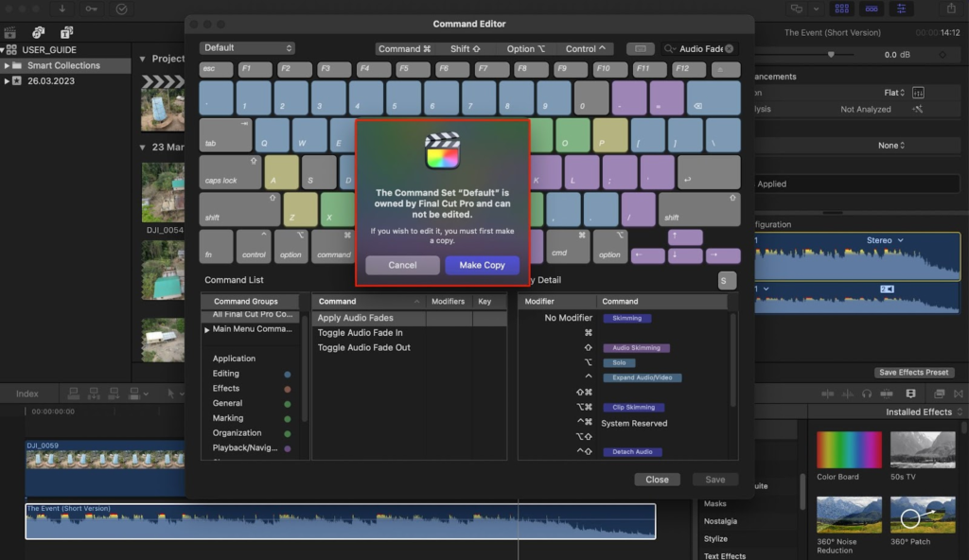Toggle the browser grid layout icon
Screen dimensions: 969x560
[841, 9]
